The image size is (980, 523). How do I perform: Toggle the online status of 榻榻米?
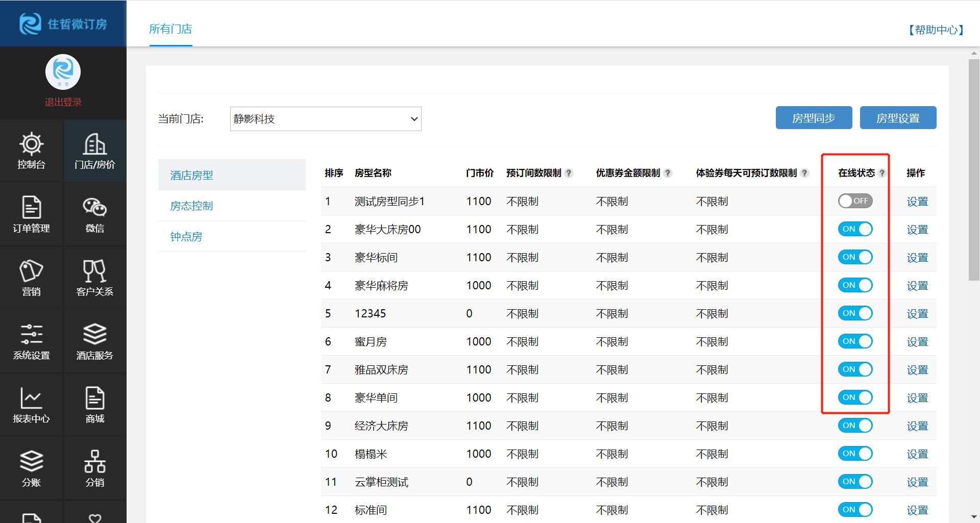[x=855, y=454]
